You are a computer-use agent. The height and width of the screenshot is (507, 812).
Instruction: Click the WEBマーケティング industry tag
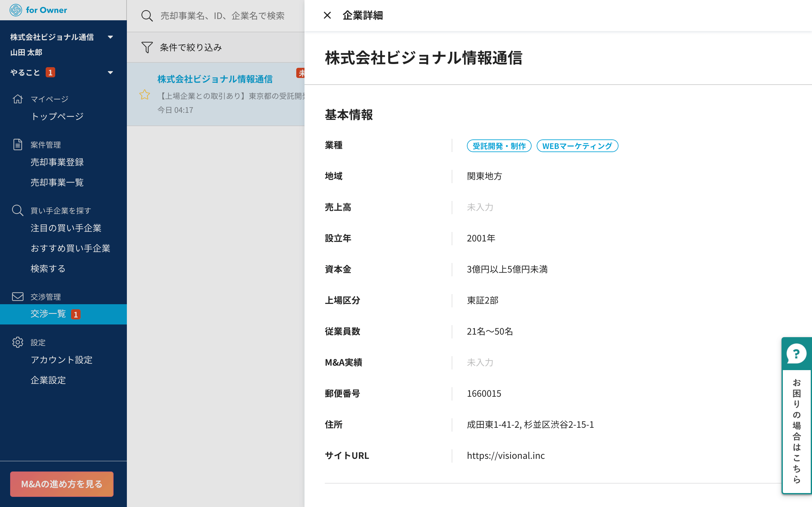(577, 146)
